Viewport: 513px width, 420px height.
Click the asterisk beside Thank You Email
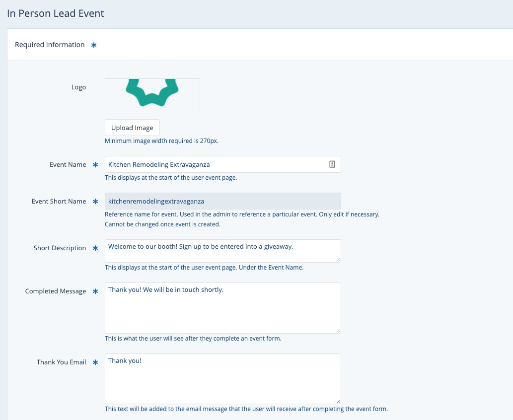pyautogui.click(x=96, y=362)
